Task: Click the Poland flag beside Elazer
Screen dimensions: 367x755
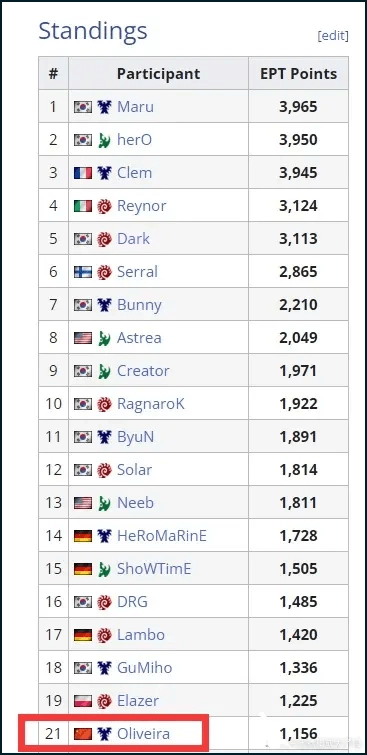Action: [x=83, y=701]
